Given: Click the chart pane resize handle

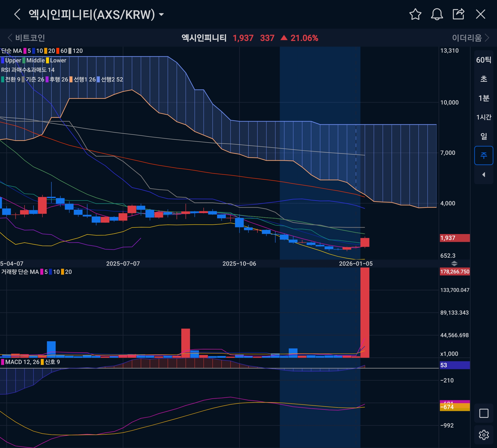Looking at the screenshot, I should point(454,264).
